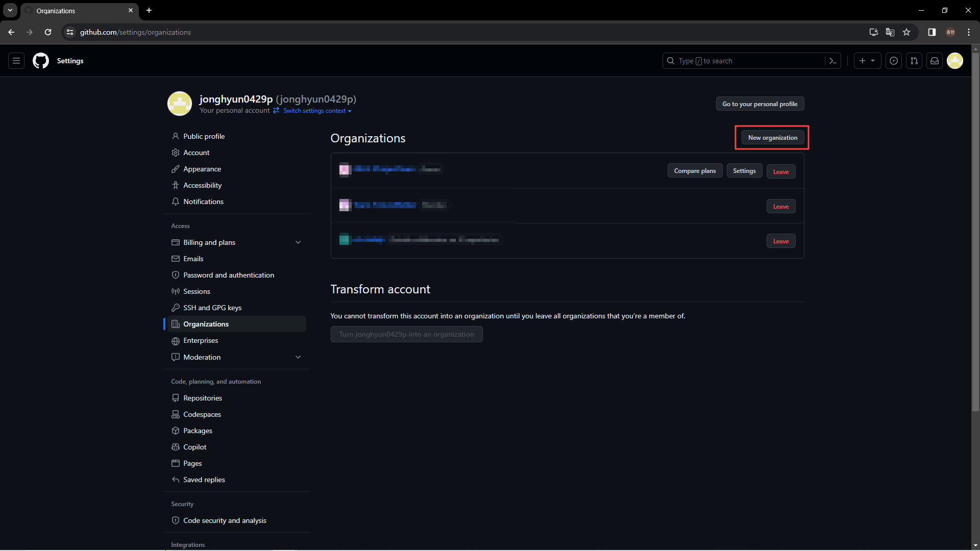
Task: Click the GitHub logo icon
Action: point(41,61)
